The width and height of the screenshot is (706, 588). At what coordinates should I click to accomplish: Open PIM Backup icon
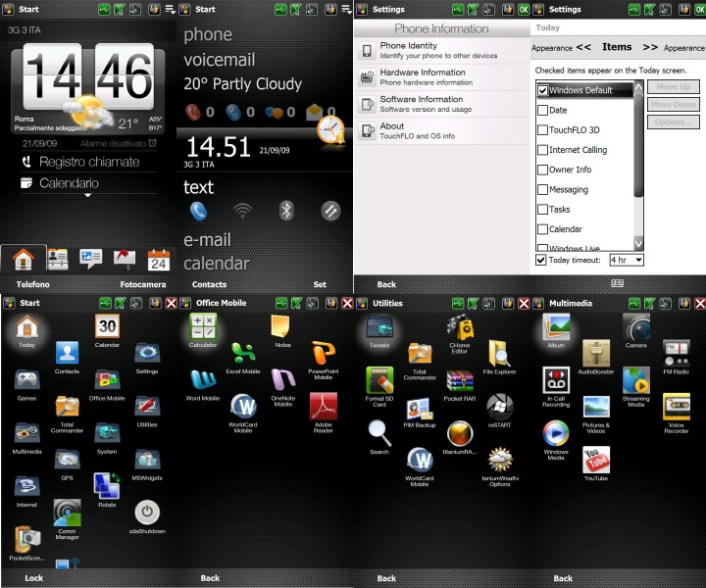tap(420, 407)
